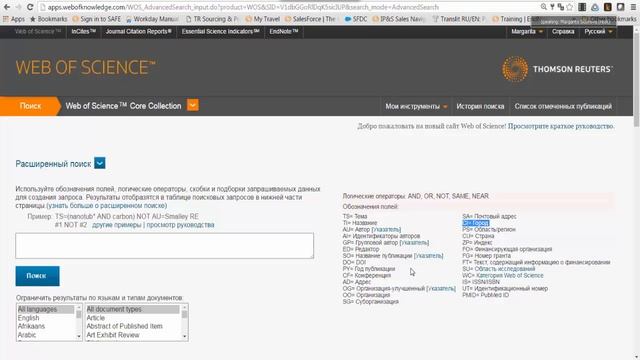Open the SalesForce bookmark
Viewport: 640px width, 360px height.
pos(310,19)
